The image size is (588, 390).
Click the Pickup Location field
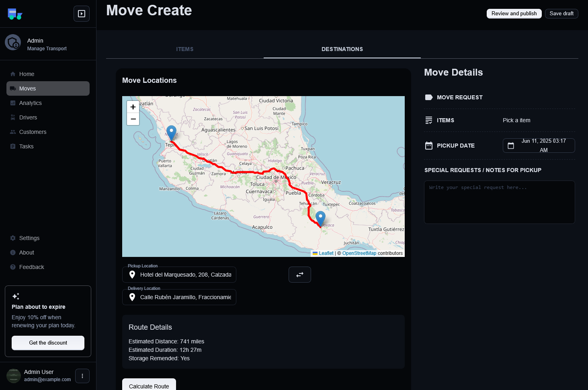tap(179, 275)
